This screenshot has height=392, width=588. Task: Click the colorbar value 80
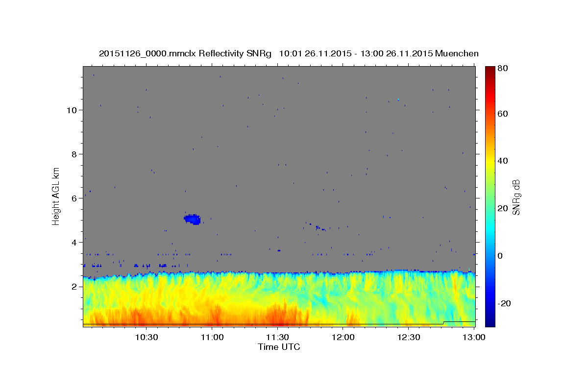504,68
